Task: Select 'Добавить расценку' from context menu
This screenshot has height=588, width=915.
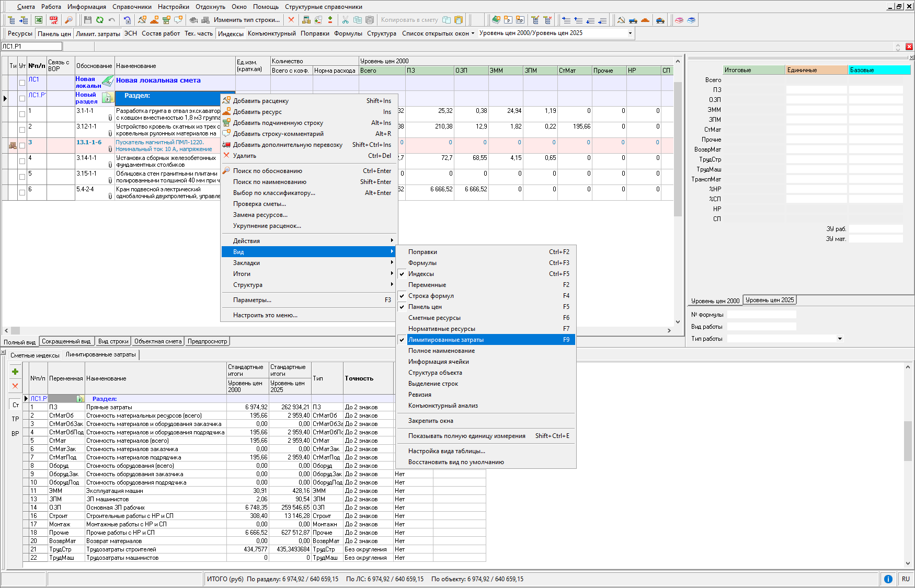Action: click(x=260, y=101)
